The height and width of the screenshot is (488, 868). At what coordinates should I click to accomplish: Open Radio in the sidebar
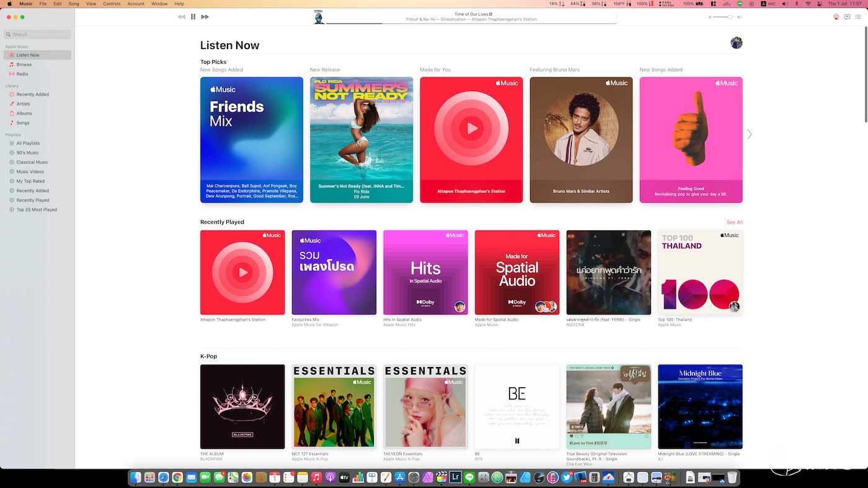22,74
